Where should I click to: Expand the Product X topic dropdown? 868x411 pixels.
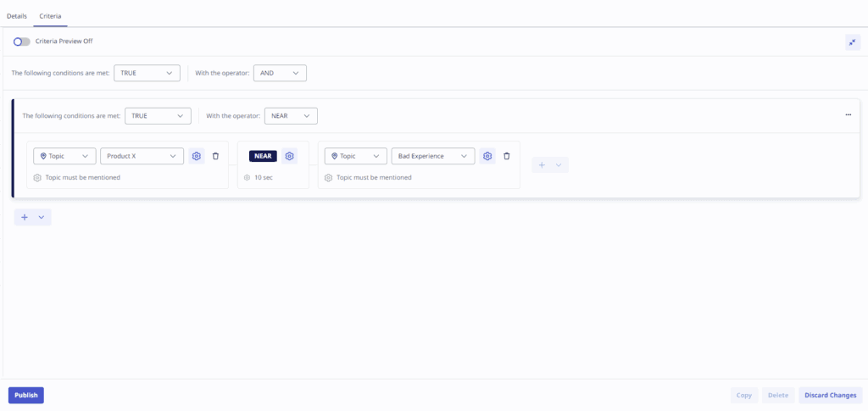click(142, 156)
